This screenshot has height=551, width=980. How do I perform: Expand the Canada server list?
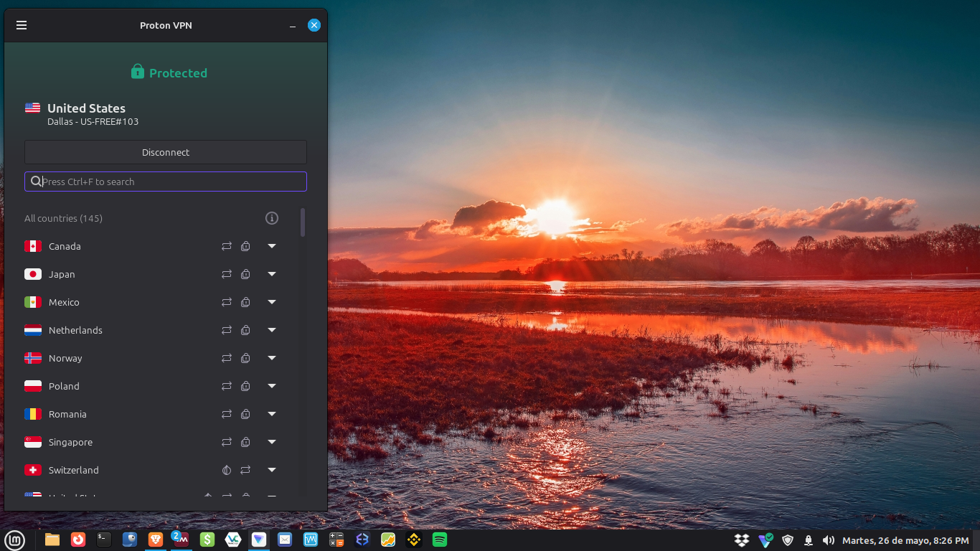pyautogui.click(x=272, y=246)
